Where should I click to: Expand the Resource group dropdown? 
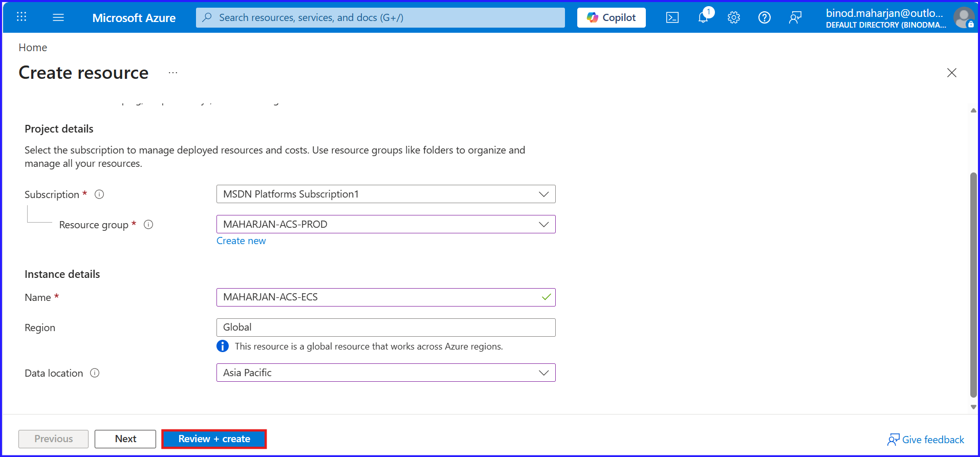coord(386,224)
